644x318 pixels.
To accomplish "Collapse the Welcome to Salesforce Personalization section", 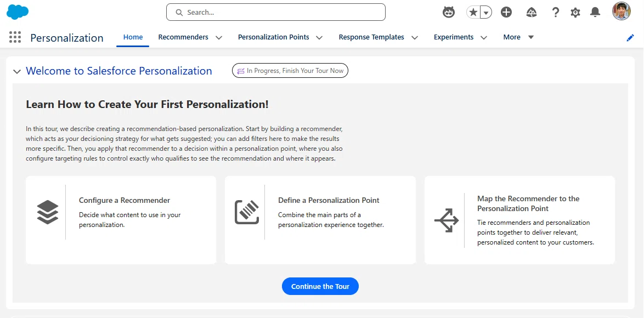I will click(17, 71).
